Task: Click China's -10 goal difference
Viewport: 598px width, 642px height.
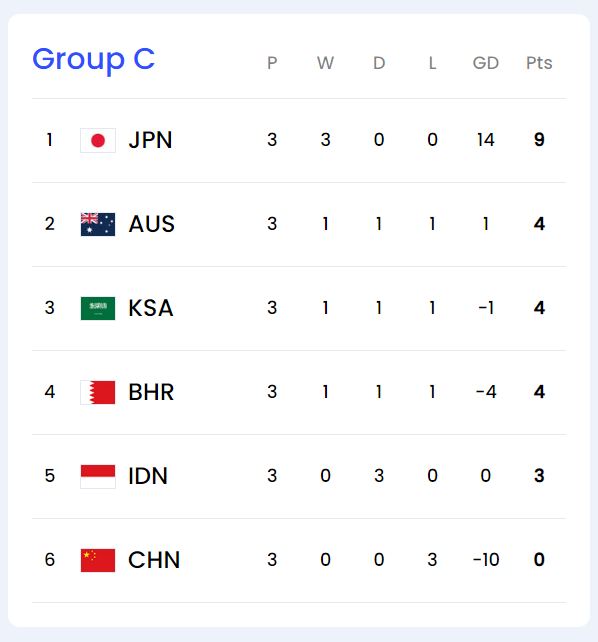Action: pos(486,559)
